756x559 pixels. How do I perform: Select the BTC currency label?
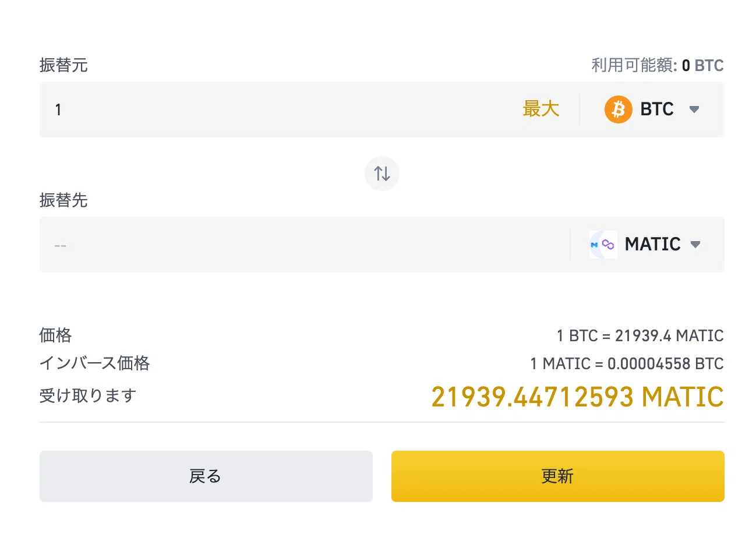(656, 109)
